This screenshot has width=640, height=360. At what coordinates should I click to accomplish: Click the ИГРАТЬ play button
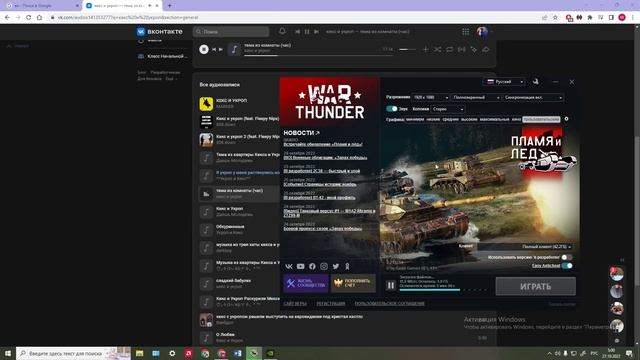tap(536, 287)
